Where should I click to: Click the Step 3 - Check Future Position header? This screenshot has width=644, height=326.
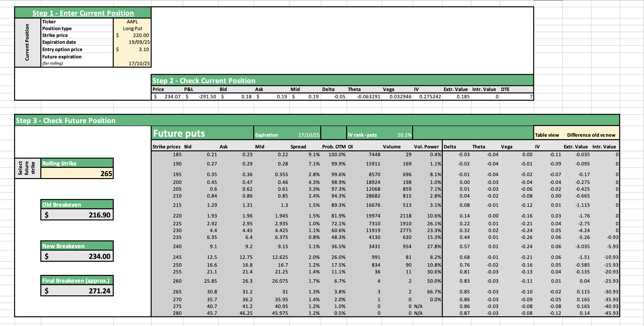pos(317,121)
